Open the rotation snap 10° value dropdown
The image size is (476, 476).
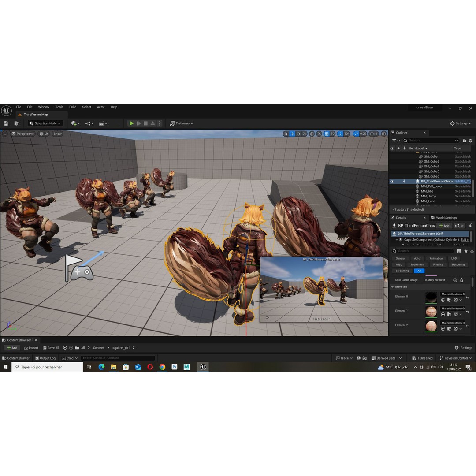[x=347, y=134]
